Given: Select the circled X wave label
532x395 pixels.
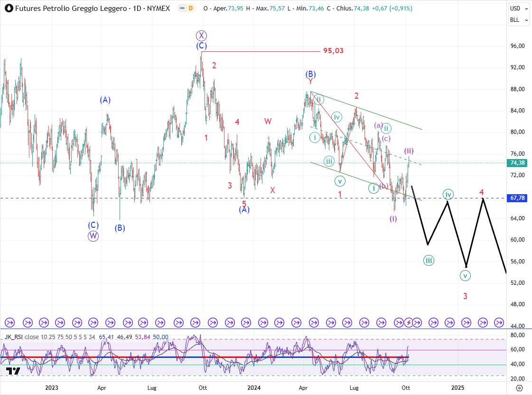Looking at the screenshot, I should (x=202, y=36).
